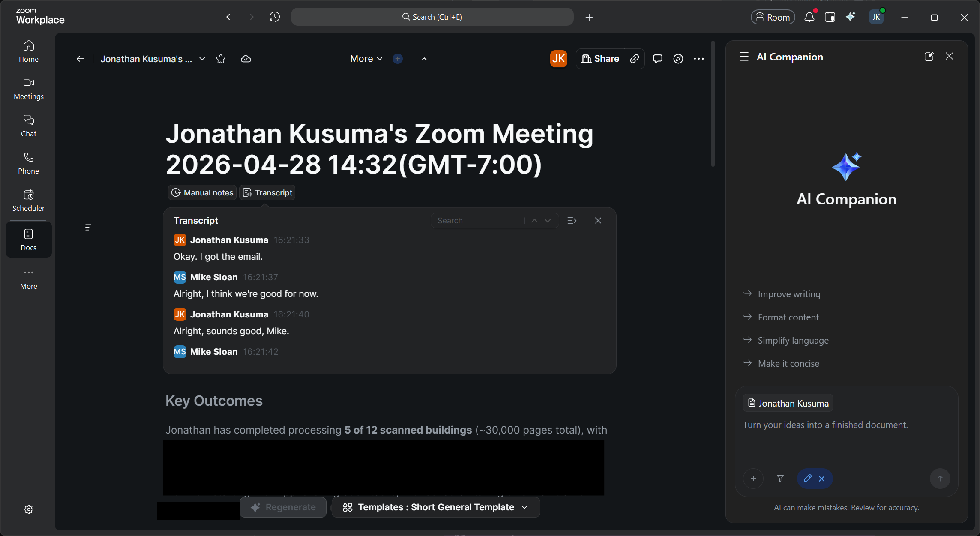The height and width of the screenshot is (536, 980).
Task: Open the notifications bell
Action: [x=809, y=17]
